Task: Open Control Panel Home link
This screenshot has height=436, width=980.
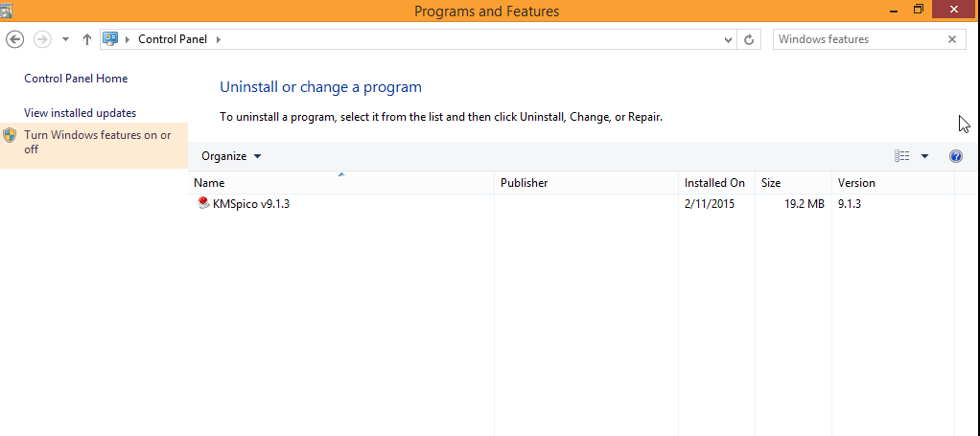Action: pyautogui.click(x=76, y=78)
